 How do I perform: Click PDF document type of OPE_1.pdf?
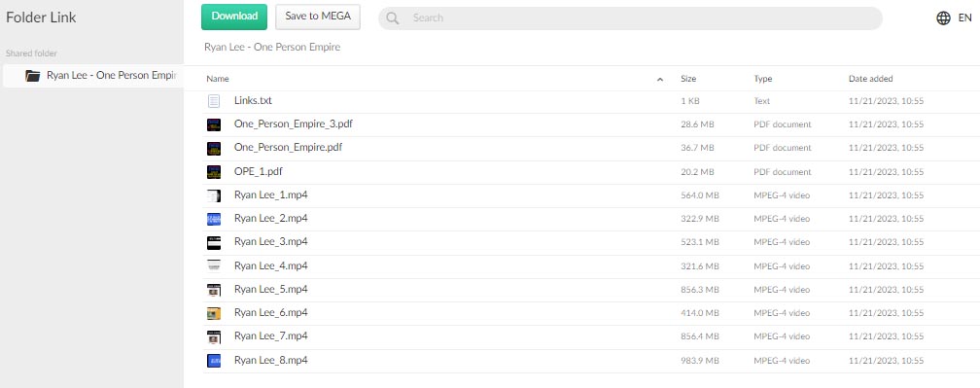[x=783, y=172]
